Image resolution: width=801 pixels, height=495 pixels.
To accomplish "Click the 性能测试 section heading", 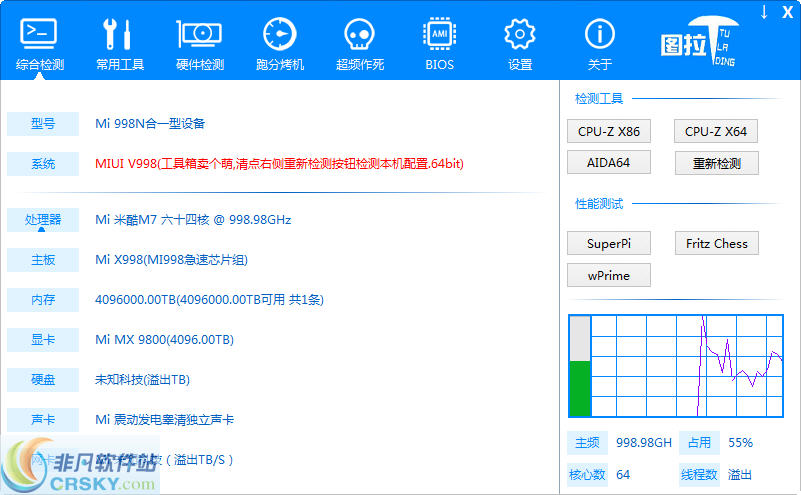I will pos(599,204).
